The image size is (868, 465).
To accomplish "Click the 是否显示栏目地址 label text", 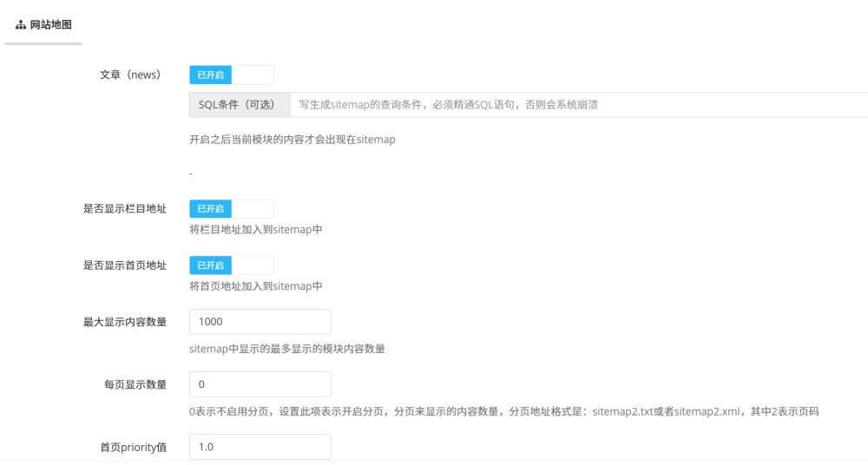I will tap(124, 209).
